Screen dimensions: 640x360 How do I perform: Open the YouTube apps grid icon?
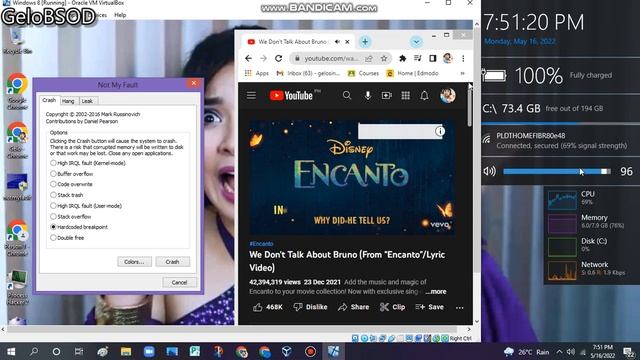click(x=405, y=96)
